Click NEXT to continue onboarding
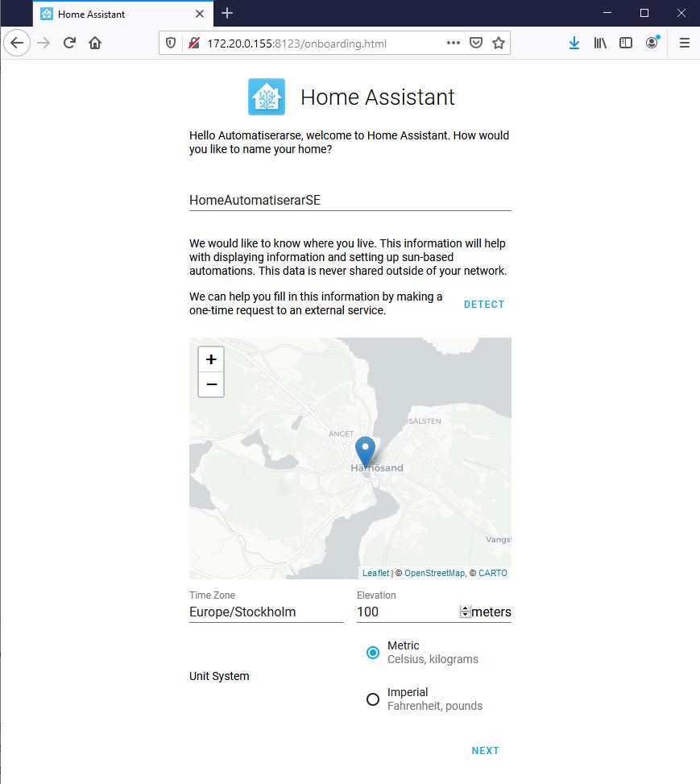This screenshot has width=700, height=784. (x=485, y=750)
